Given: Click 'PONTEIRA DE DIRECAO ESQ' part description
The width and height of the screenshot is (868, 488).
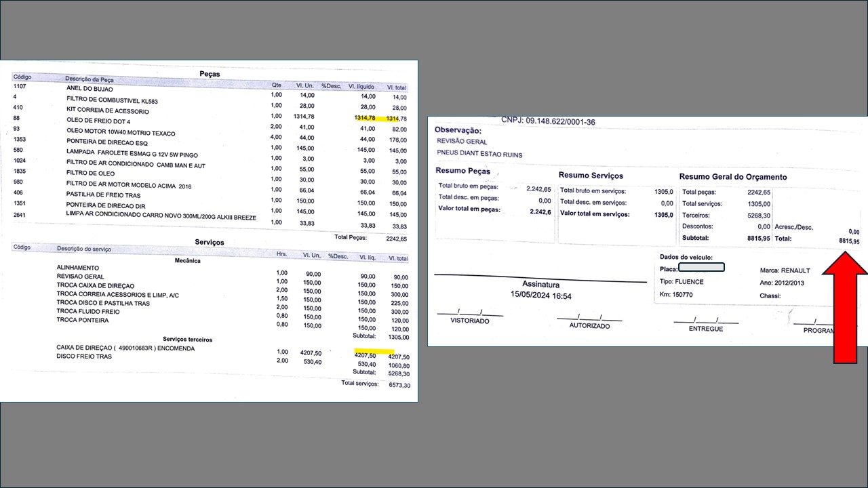Looking at the screenshot, I should (106, 142).
